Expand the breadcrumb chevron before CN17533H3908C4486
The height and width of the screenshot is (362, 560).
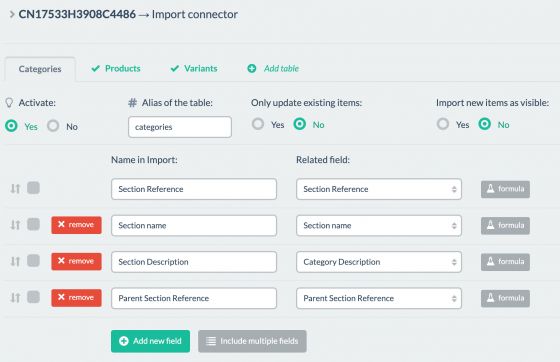12,14
